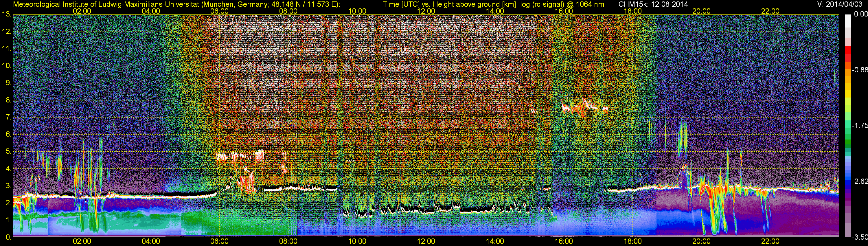Click the 20:00 label on the top time axis
Screen dimensions: 868x246
[x=702, y=11]
